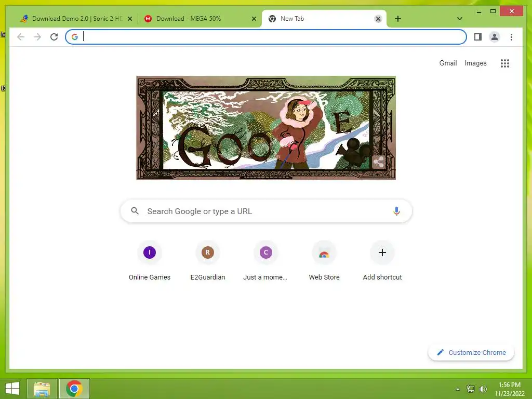The width and height of the screenshot is (532, 399).
Task: Close the New Tab tab
Action: tap(378, 19)
